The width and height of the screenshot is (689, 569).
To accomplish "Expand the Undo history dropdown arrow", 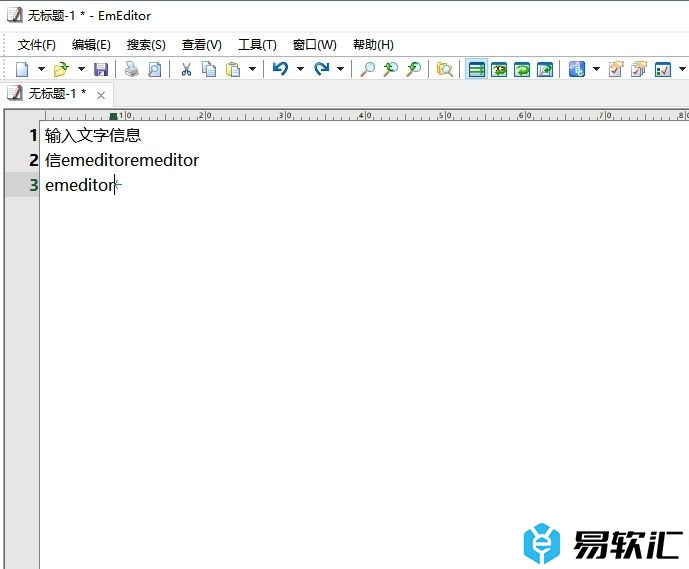I will click(300, 69).
